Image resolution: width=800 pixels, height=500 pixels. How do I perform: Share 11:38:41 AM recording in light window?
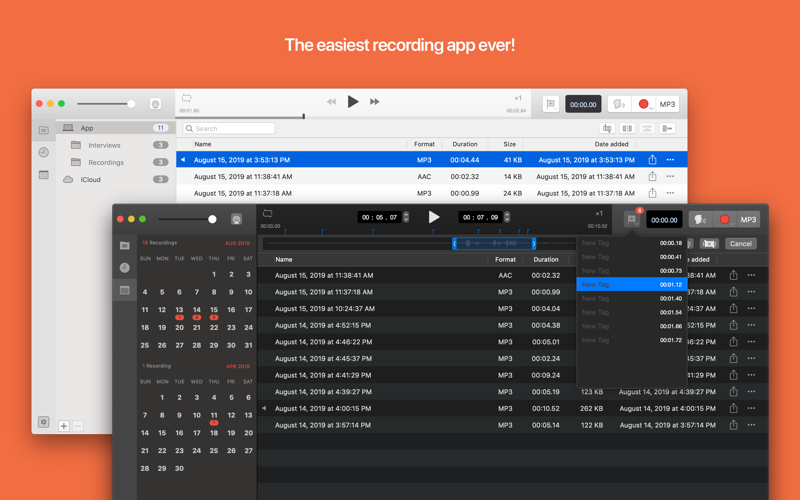coord(652,177)
